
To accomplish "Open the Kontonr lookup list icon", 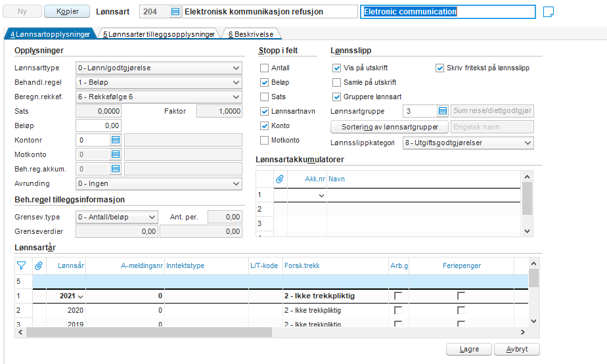I will pyautogui.click(x=116, y=139).
